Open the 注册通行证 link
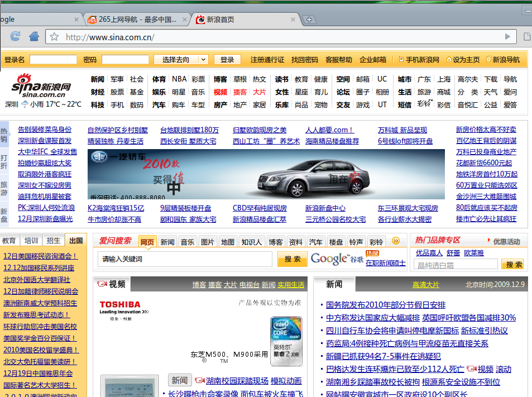This screenshot has height=397, width=532. (267, 60)
